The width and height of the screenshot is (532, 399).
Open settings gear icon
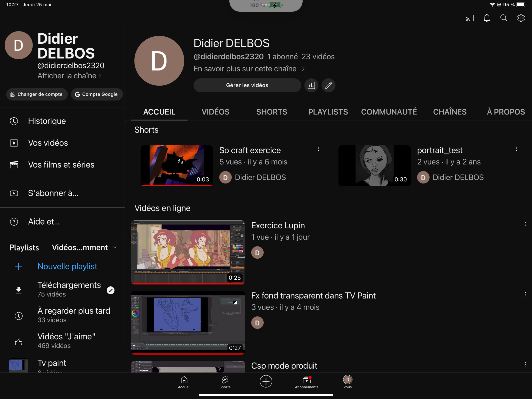521,18
